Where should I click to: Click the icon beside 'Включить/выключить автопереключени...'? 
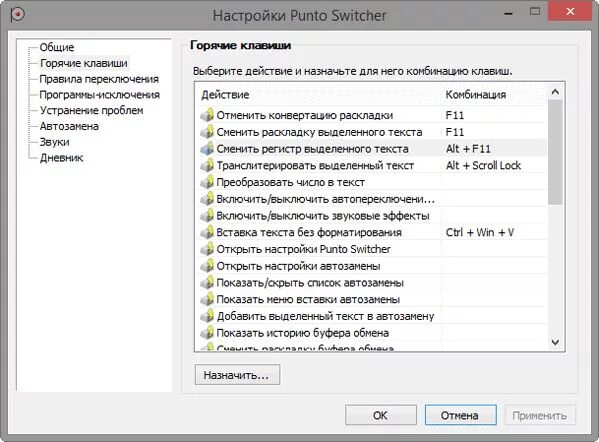(x=207, y=199)
